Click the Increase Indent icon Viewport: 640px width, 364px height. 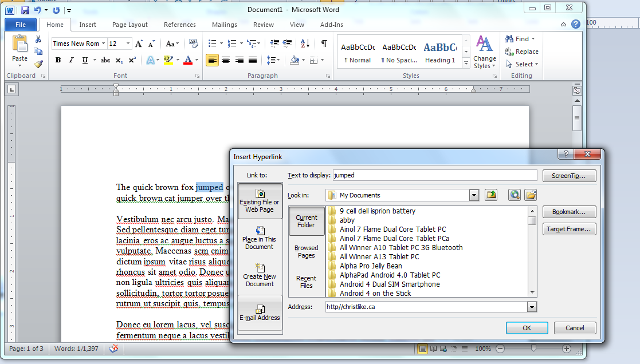288,43
